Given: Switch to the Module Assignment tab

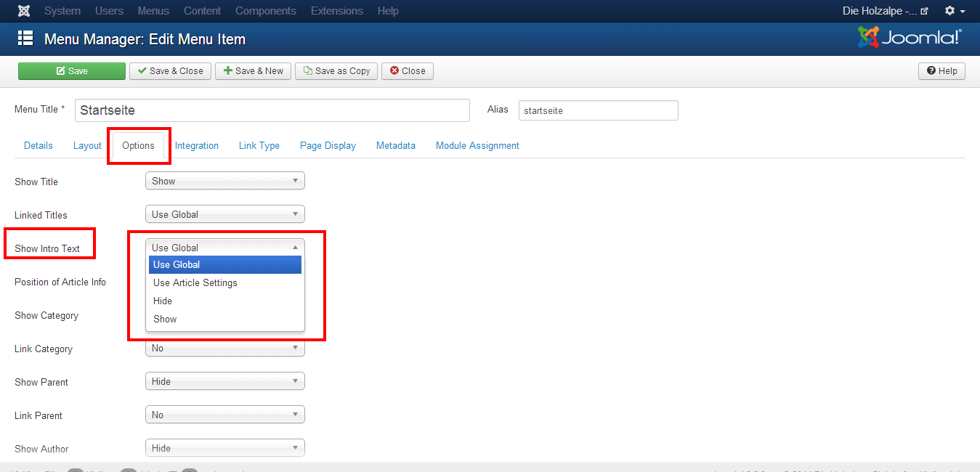Looking at the screenshot, I should coord(477,145).
